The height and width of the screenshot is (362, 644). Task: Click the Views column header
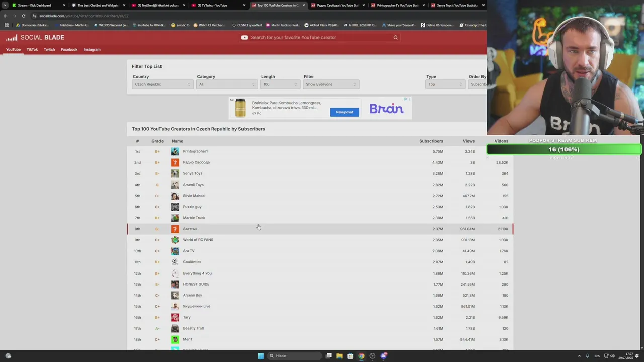pos(469,141)
